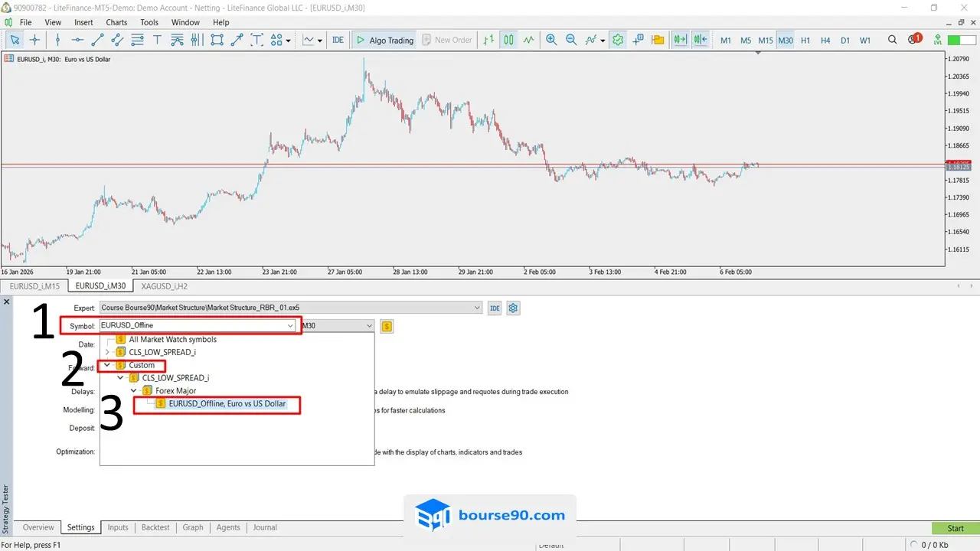The width and height of the screenshot is (980, 551).
Task: Select the equidistant channel tool
Action: pyautogui.click(x=117, y=40)
